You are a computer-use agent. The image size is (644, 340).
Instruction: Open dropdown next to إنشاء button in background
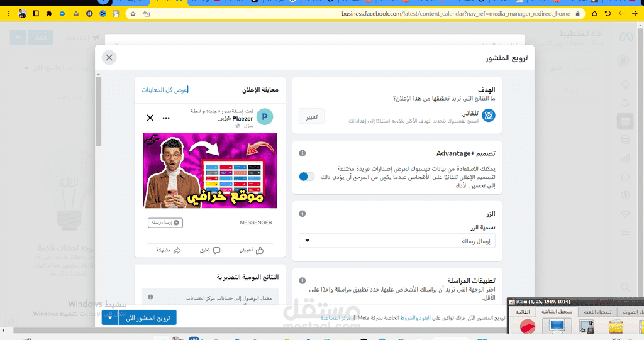[x=18, y=38]
